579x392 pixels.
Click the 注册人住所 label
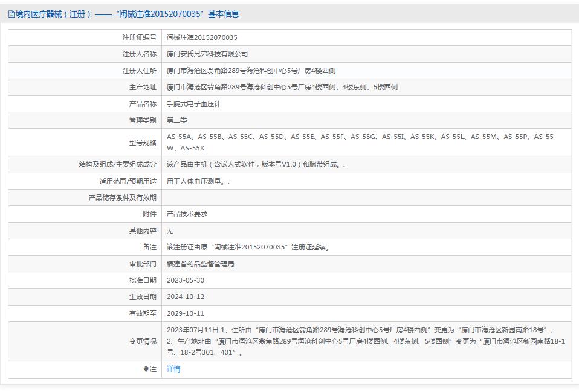(140, 71)
